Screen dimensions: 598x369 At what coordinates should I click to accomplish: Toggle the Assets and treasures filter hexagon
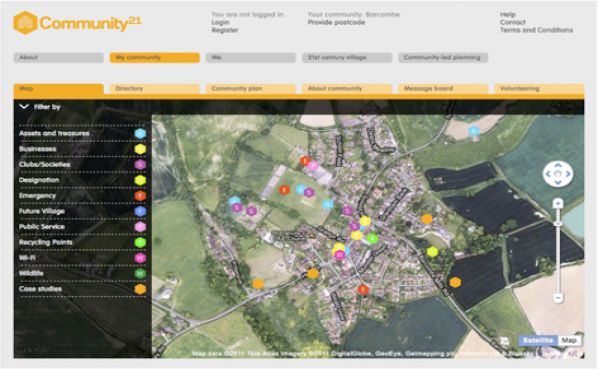tap(140, 133)
